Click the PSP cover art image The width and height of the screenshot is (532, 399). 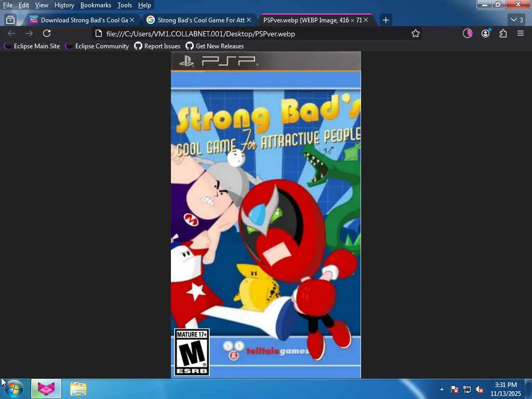tap(266, 215)
